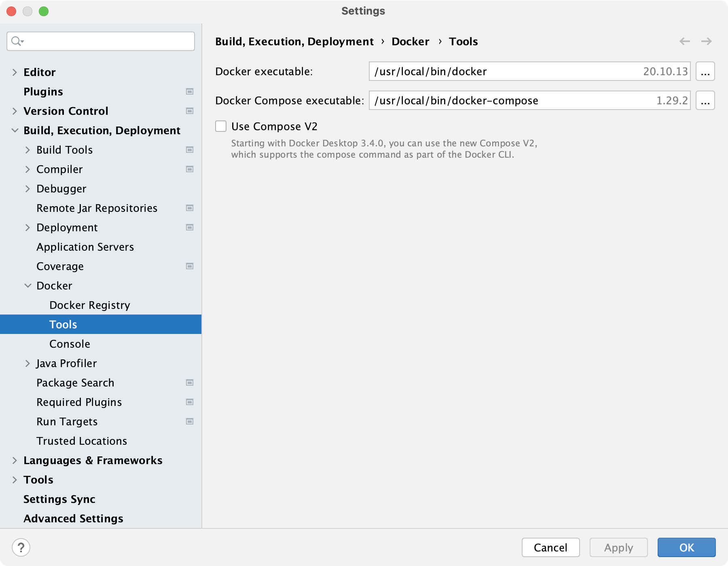
Task: Confirm settings with OK button
Action: pyautogui.click(x=686, y=547)
